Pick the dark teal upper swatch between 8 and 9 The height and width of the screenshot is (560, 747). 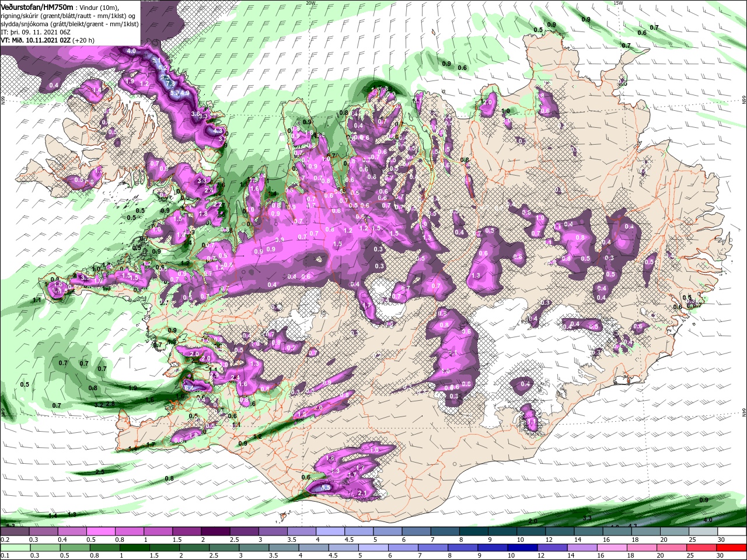474,531
